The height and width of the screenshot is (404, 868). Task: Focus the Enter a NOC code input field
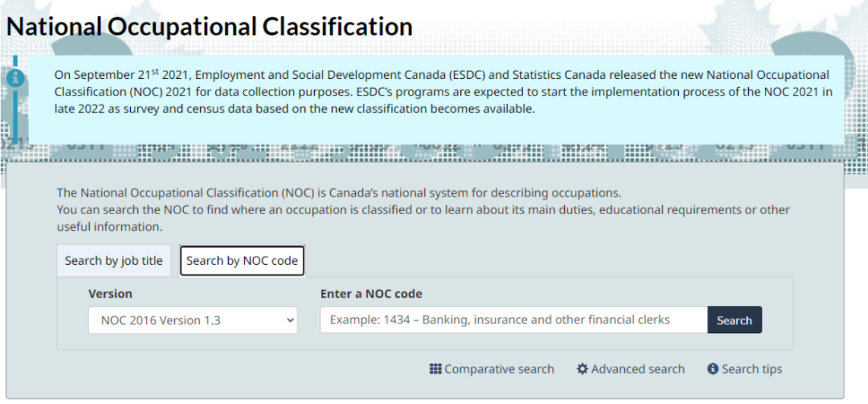[x=513, y=320]
